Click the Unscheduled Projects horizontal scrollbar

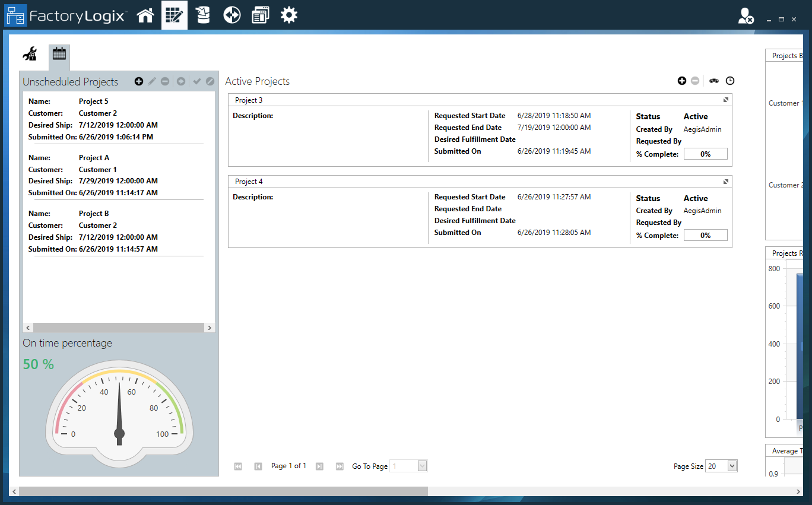tap(119, 328)
